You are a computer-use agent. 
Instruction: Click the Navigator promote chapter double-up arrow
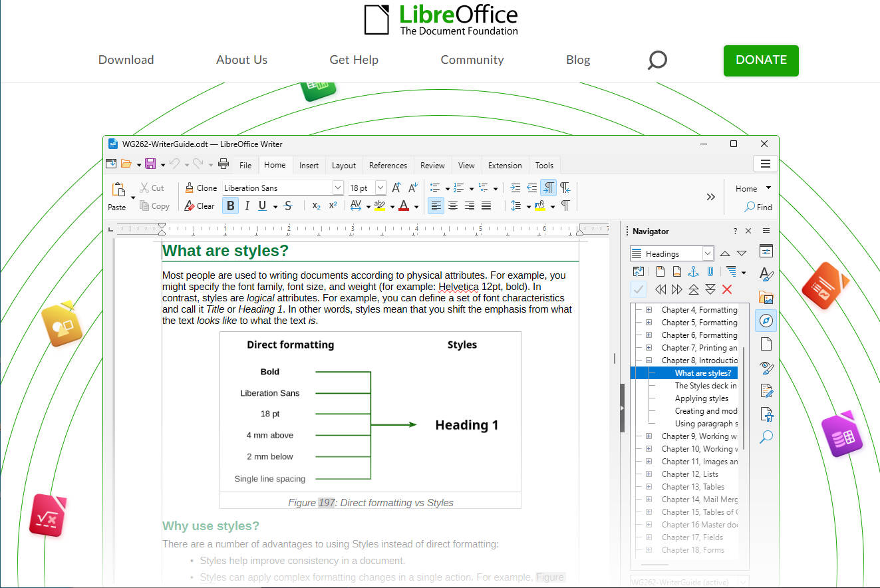693,289
